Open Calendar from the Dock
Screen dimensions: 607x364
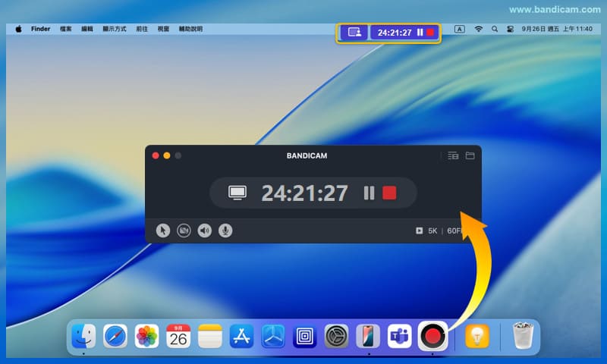click(x=178, y=336)
